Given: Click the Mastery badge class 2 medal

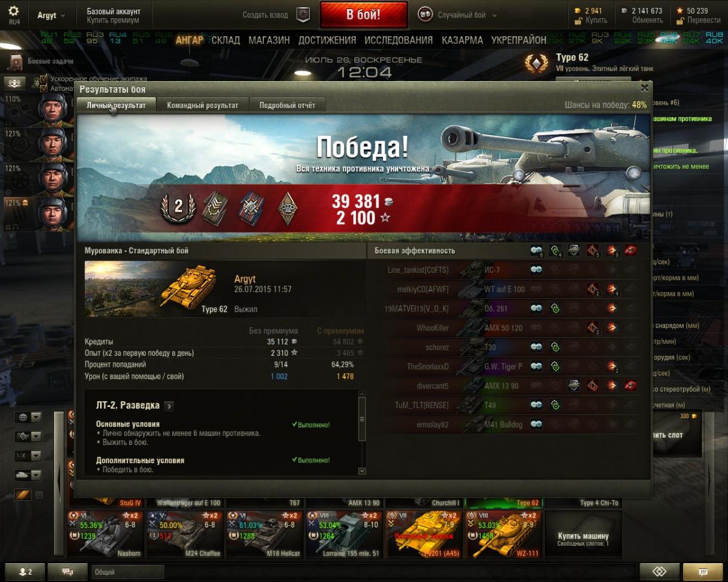Looking at the screenshot, I should click(x=178, y=207).
